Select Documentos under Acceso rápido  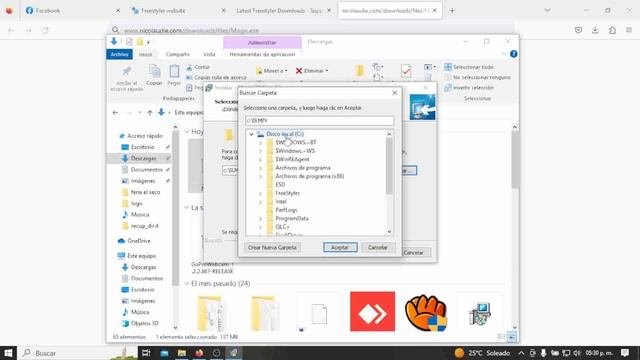click(x=147, y=169)
